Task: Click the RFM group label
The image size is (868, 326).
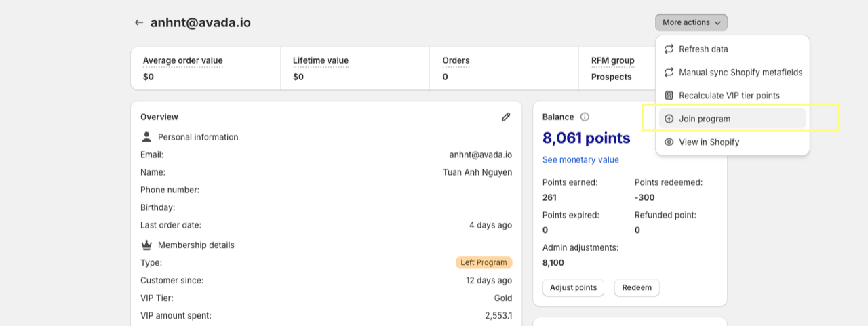Action: tap(613, 60)
